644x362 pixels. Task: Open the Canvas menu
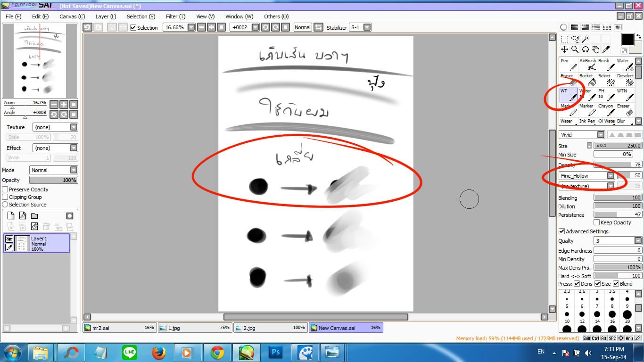tap(72, 16)
